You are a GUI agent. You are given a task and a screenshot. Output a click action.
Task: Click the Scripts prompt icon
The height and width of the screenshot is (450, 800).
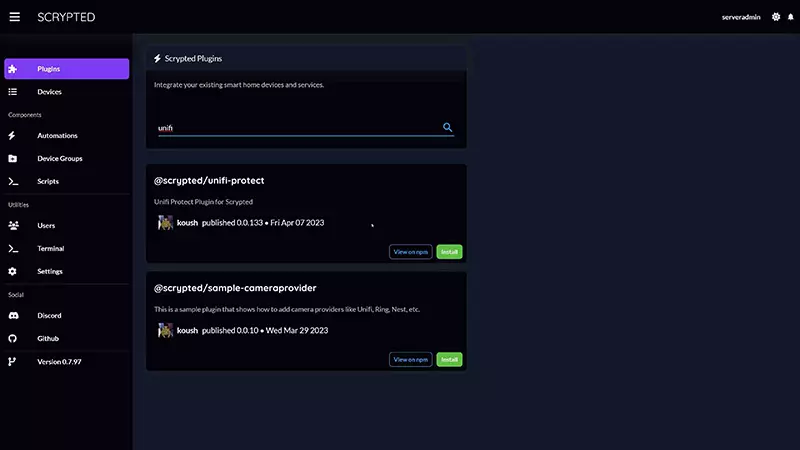pyautogui.click(x=13, y=182)
